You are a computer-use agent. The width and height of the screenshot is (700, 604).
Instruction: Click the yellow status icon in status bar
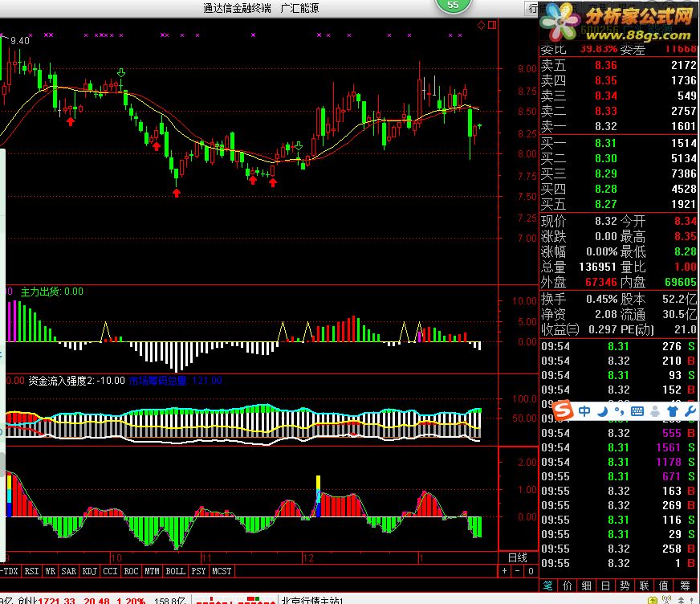pos(653,600)
